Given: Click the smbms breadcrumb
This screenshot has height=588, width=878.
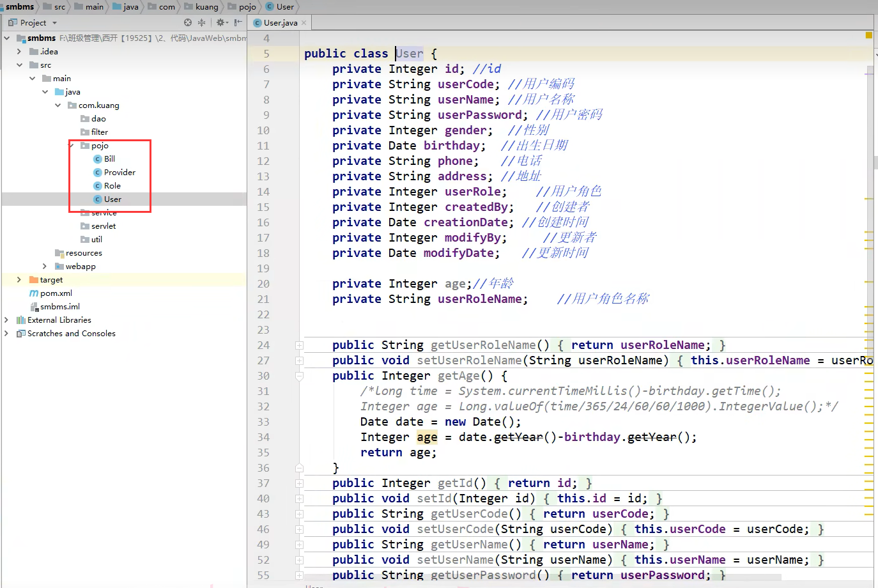Looking at the screenshot, I should (20, 6).
